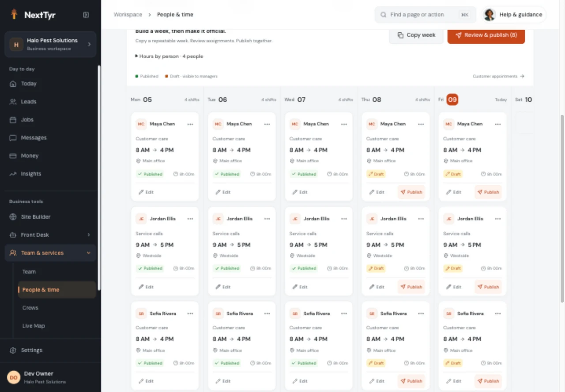565x392 pixels.
Task: Publish Sofia Rivera's Thursday 08 draft shift
Action: [x=411, y=381]
